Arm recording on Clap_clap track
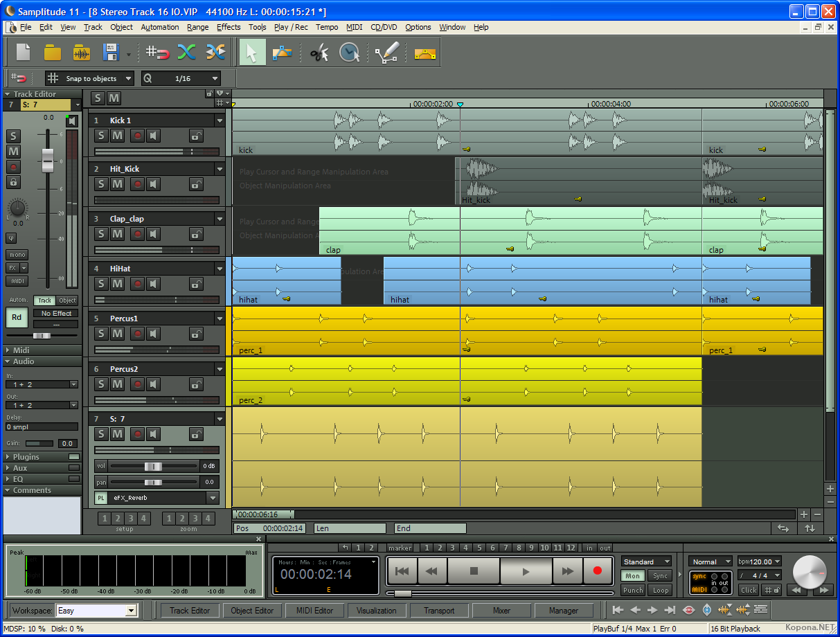The height and width of the screenshot is (637, 840). coord(137,234)
